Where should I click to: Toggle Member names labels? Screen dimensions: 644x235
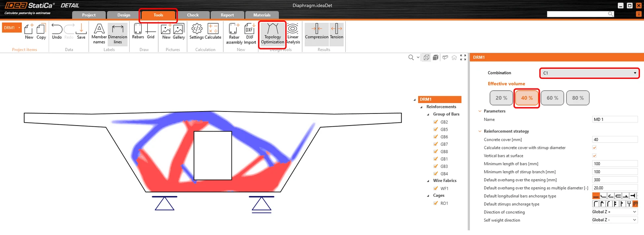99,34
